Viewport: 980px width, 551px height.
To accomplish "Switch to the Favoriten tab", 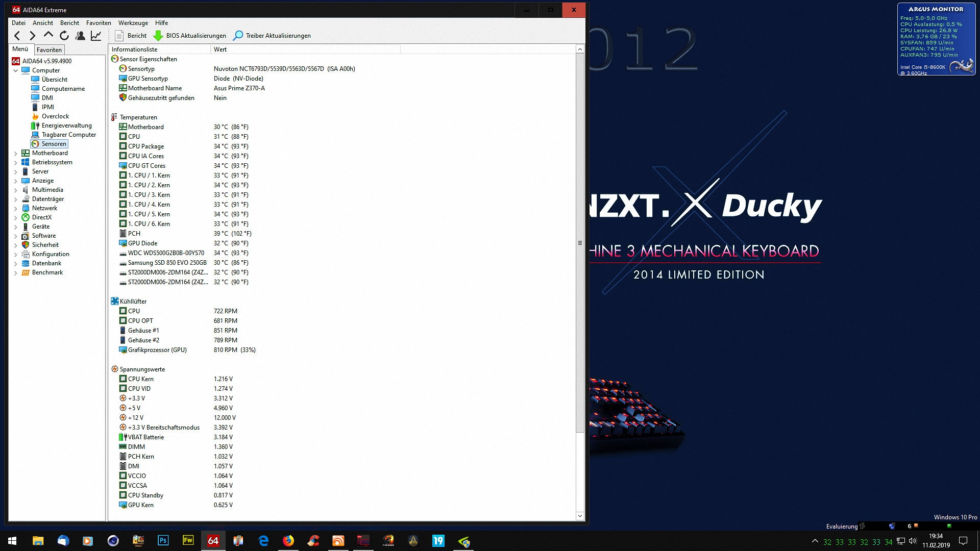I will pyautogui.click(x=49, y=49).
